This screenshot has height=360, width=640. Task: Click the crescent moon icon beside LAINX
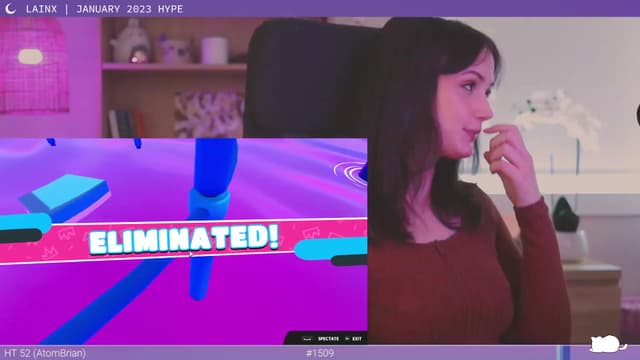pyautogui.click(x=10, y=9)
